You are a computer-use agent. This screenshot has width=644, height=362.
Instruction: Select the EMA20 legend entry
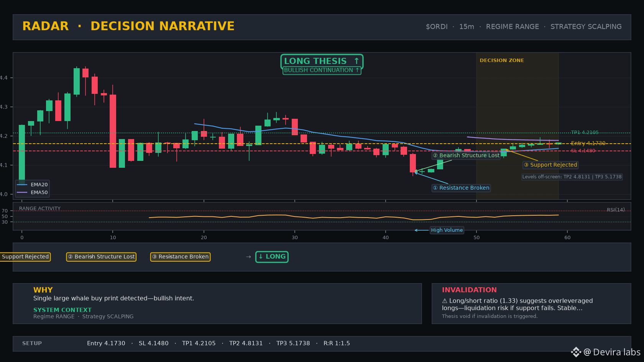[x=33, y=185]
